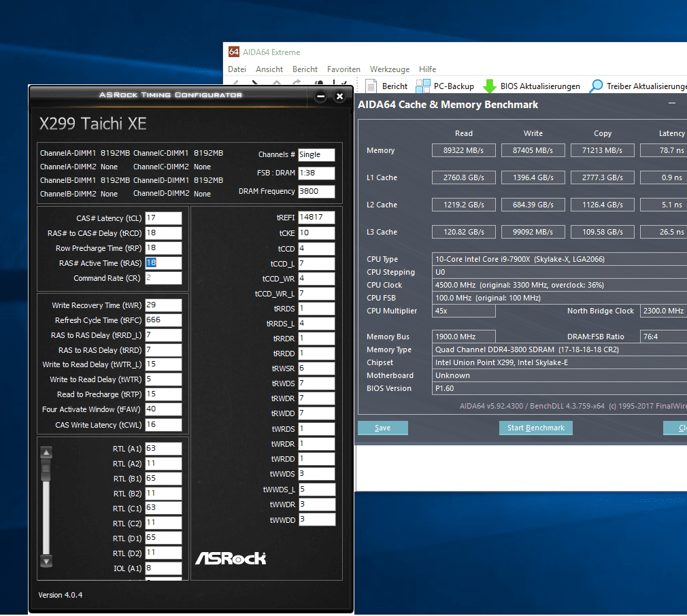Image resolution: width=687 pixels, height=616 pixels.
Task: Select the RAS# to CAS# Delay (tRCD) field
Action: pyautogui.click(x=163, y=233)
